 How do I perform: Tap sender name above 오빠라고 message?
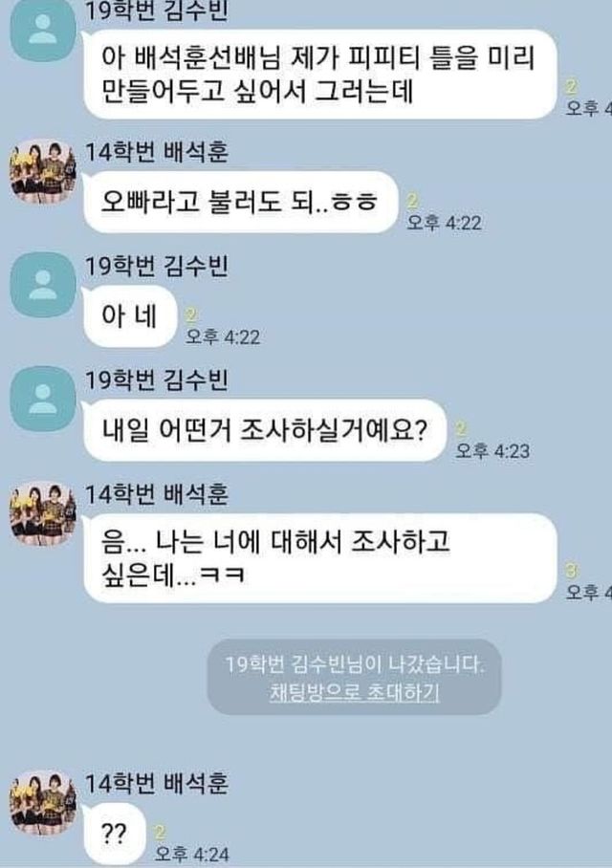(156, 152)
